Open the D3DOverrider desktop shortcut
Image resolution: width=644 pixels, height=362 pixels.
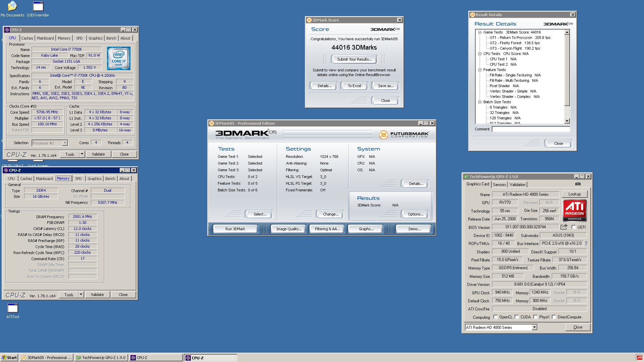(x=38, y=9)
